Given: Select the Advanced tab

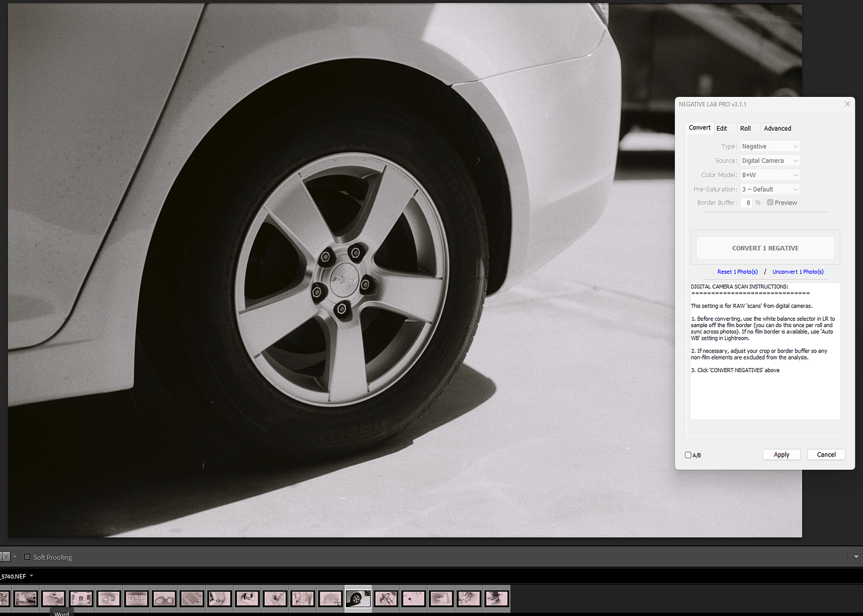Looking at the screenshot, I should [777, 128].
